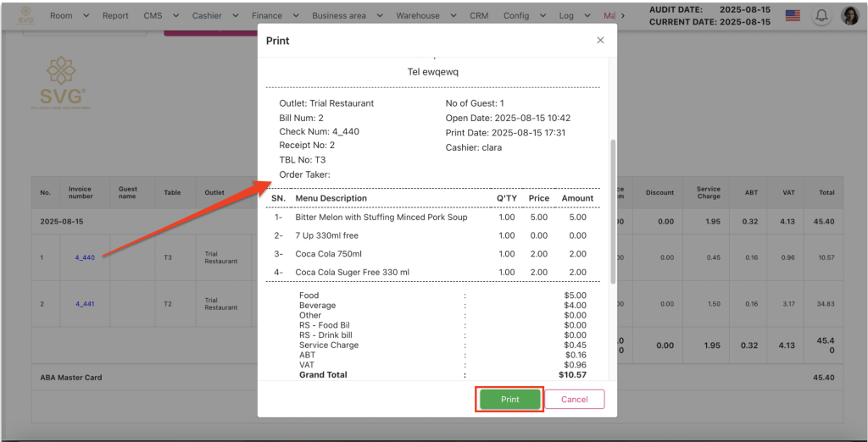
Task: Click the notification bell icon
Action: (x=821, y=16)
